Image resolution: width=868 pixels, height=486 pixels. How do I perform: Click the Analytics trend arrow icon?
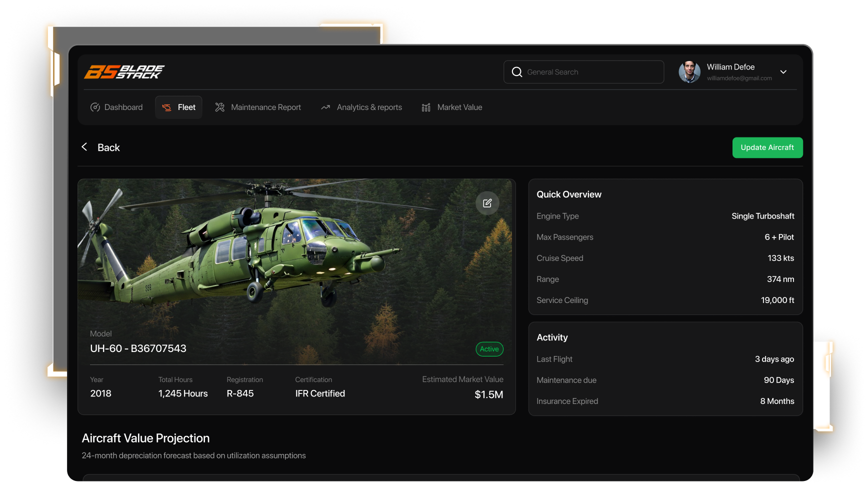[x=325, y=107]
